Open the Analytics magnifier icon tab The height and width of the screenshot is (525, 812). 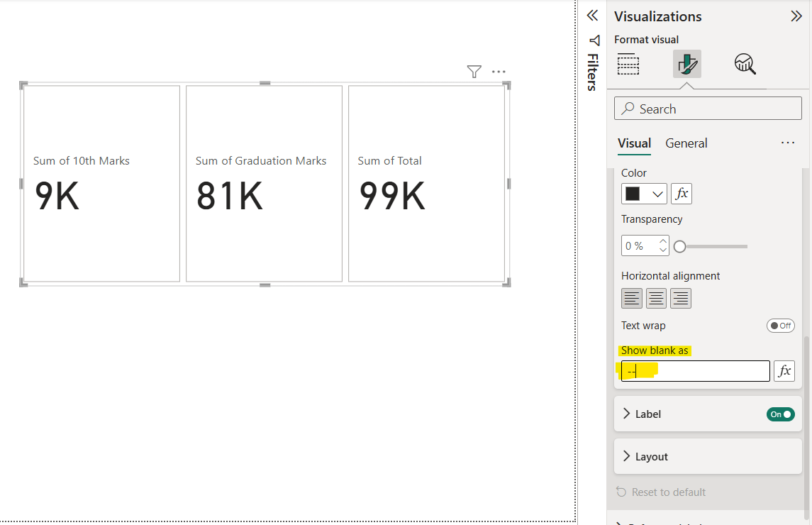pyautogui.click(x=745, y=64)
